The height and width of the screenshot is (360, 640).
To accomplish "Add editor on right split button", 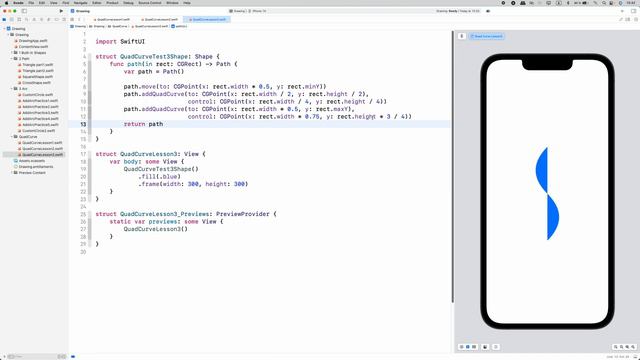I will [x=636, y=19].
